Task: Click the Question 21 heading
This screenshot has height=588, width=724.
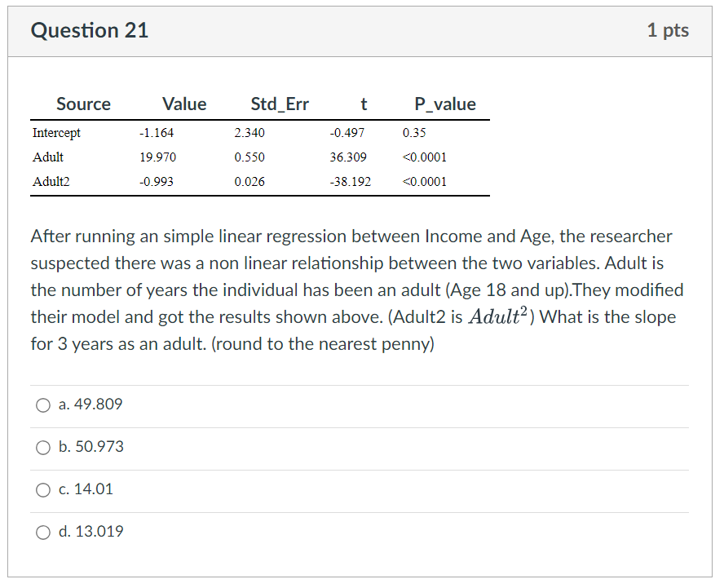Action: tap(90, 30)
